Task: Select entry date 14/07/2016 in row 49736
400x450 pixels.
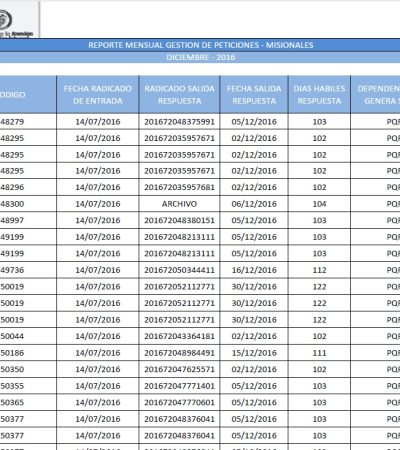Action: [98, 270]
